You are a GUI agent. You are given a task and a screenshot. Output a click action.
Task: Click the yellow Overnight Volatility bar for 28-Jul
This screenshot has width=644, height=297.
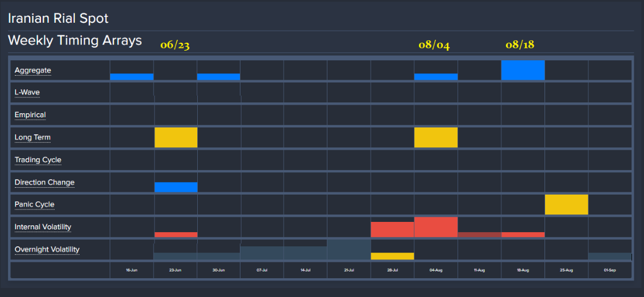pos(392,256)
